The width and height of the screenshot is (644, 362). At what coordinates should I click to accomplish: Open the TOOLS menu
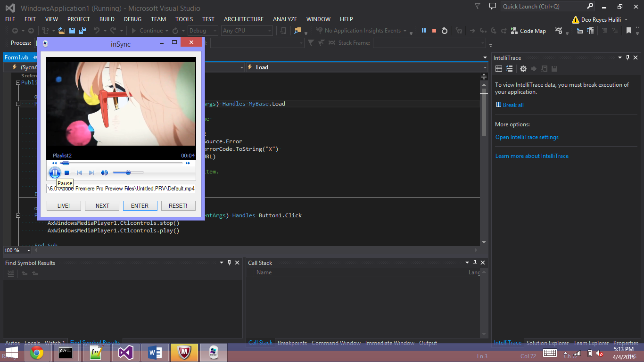click(x=184, y=19)
